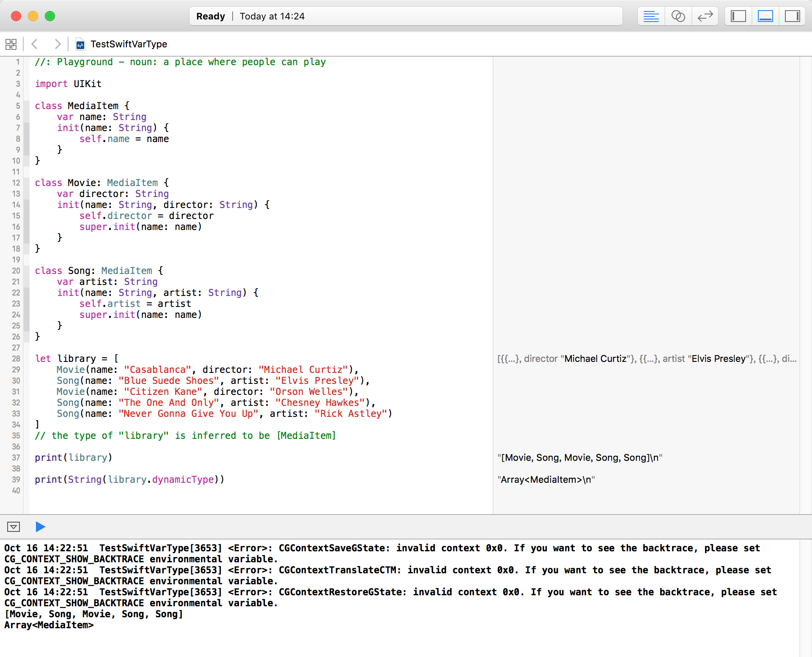Viewport: 812px width, 657px height.
Task: Go forward in editor history
Action: click(58, 44)
